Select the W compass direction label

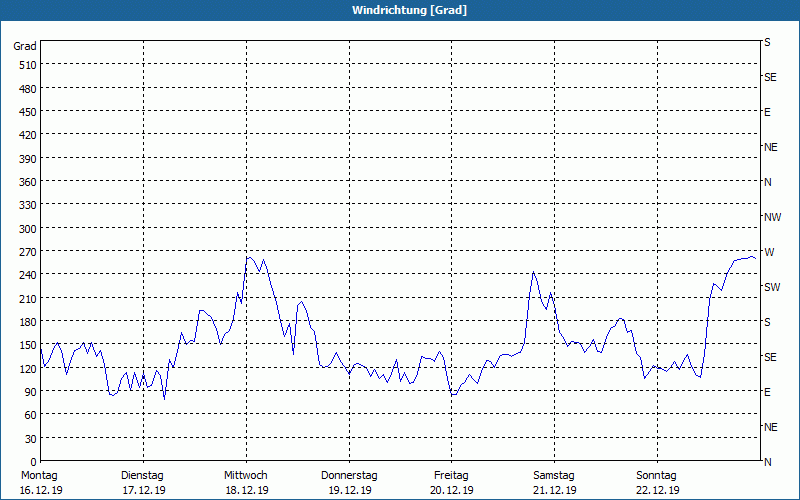point(769,252)
